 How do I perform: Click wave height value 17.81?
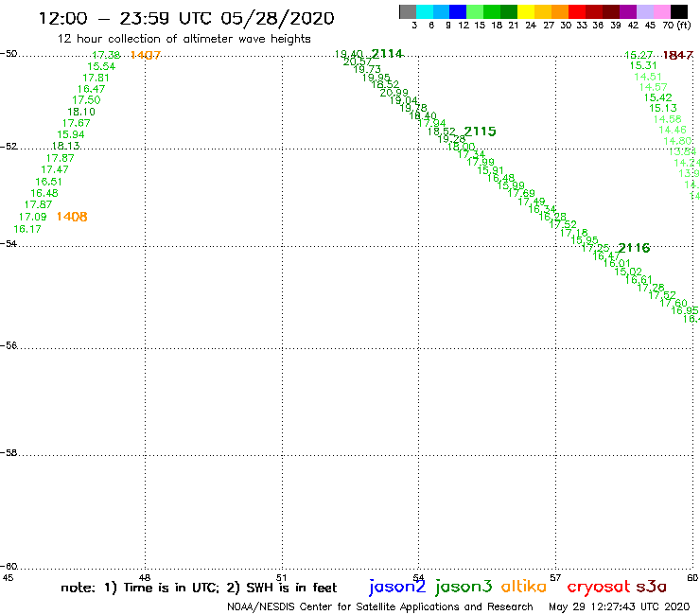pos(96,78)
